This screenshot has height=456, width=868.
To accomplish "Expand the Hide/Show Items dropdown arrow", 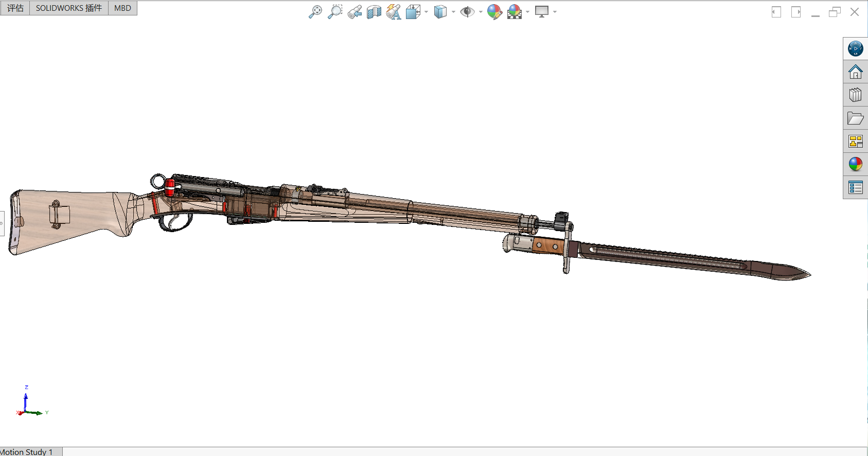I will coord(481,12).
